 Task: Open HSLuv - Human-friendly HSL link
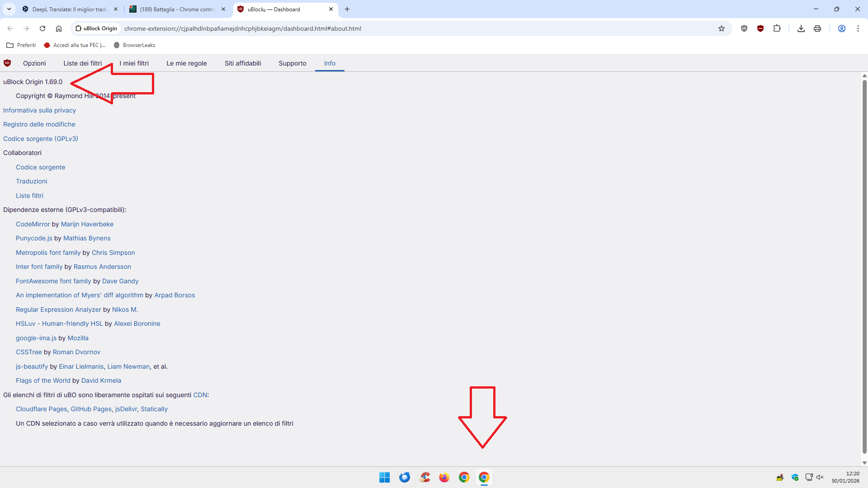[x=59, y=324]
